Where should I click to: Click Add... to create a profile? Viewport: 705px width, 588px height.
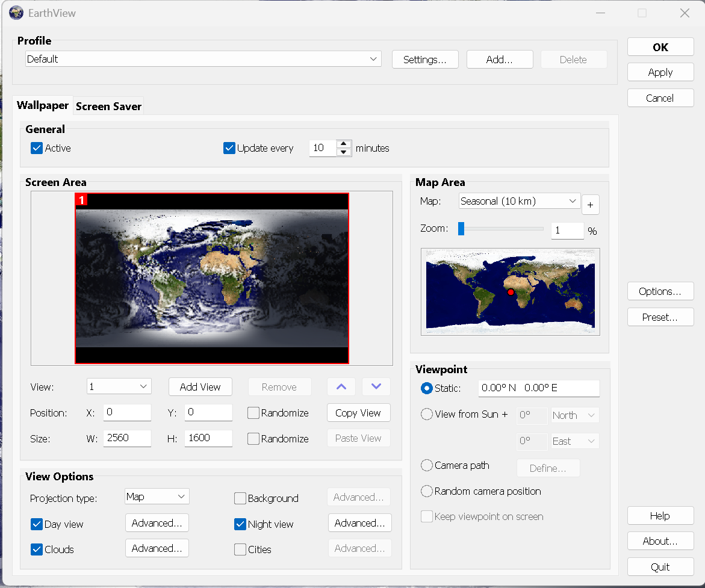500,60
